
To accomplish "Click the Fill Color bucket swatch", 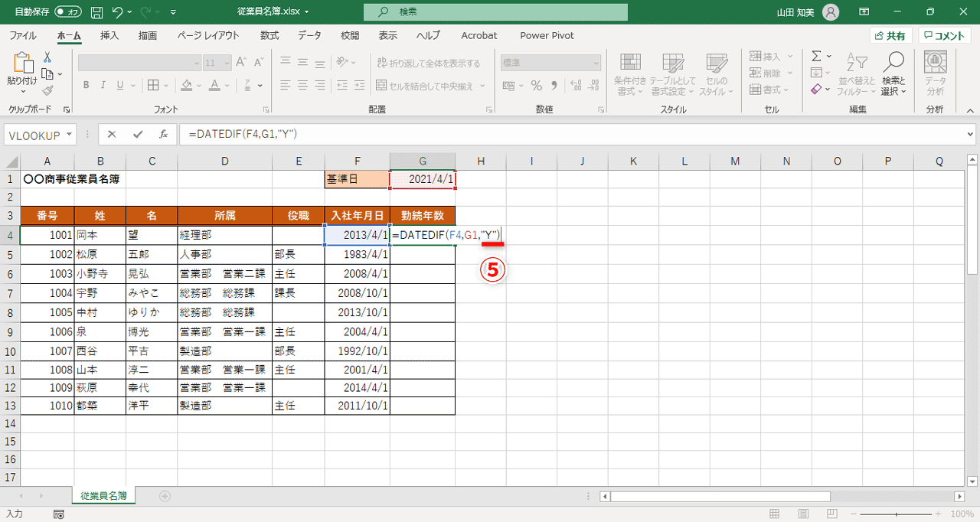I will click(x=187, y=86).
